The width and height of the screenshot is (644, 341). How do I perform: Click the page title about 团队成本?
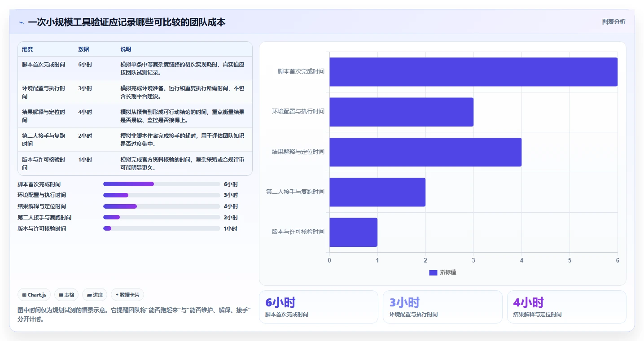127,22
